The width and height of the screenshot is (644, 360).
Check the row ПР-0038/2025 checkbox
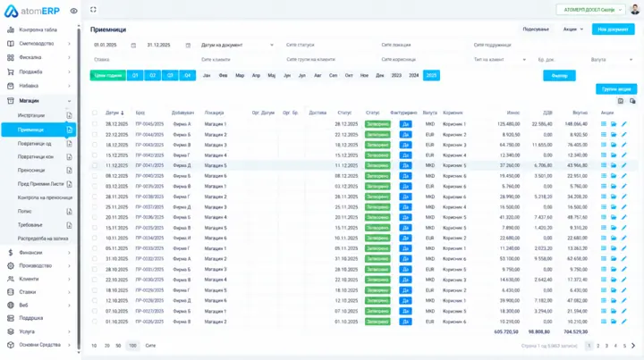(95, 197)
